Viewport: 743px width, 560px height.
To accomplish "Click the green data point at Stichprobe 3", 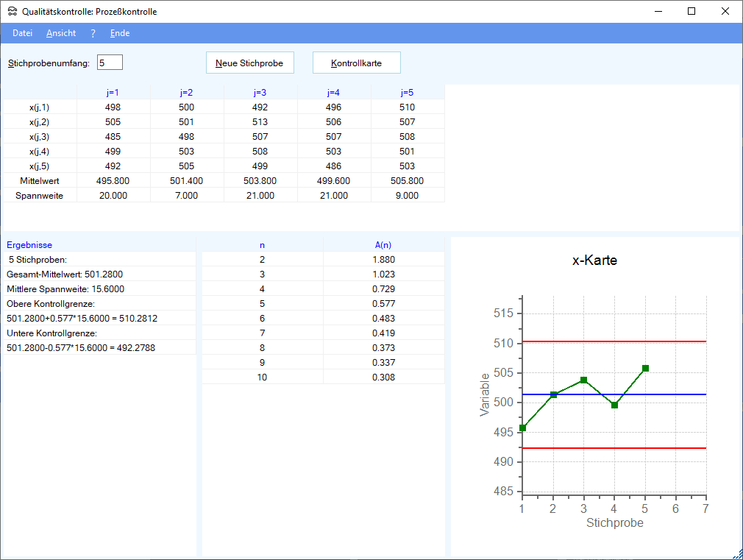I will pos(583,380).
